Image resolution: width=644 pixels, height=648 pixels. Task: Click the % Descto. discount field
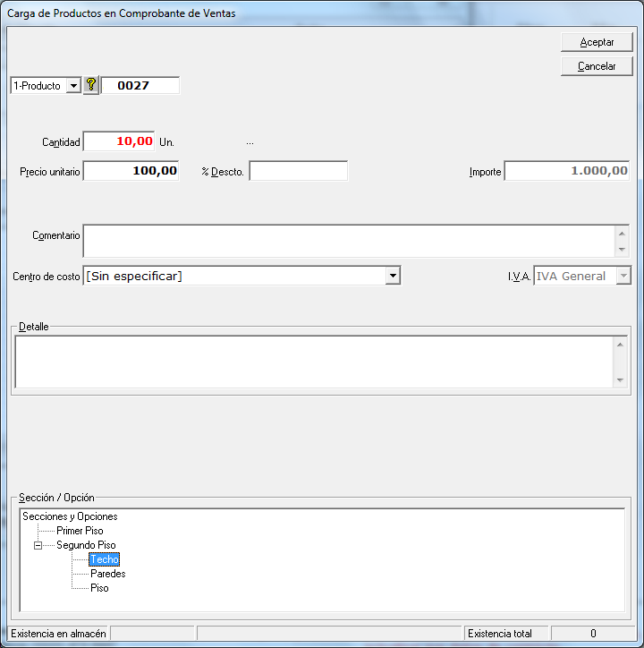(x=298, y=171)
